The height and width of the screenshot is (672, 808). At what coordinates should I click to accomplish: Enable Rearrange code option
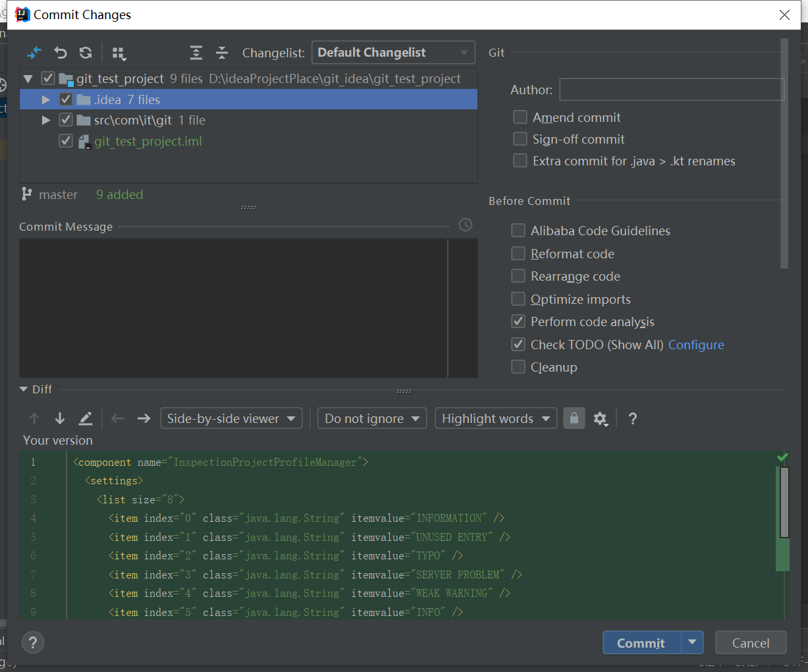[x=518, y=276]
